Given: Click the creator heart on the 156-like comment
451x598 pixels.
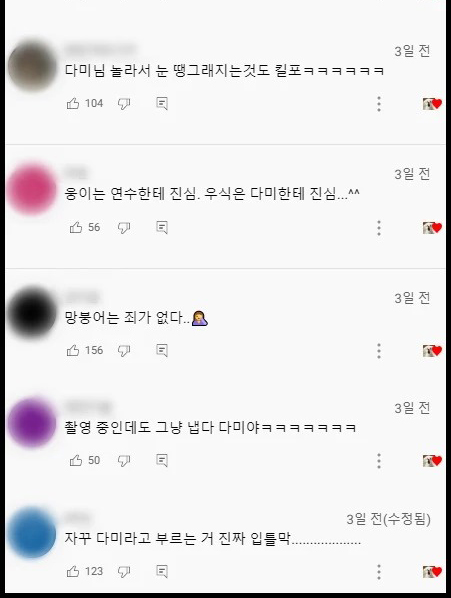Looking at the screenshot, I should click(x=432, y=350).
